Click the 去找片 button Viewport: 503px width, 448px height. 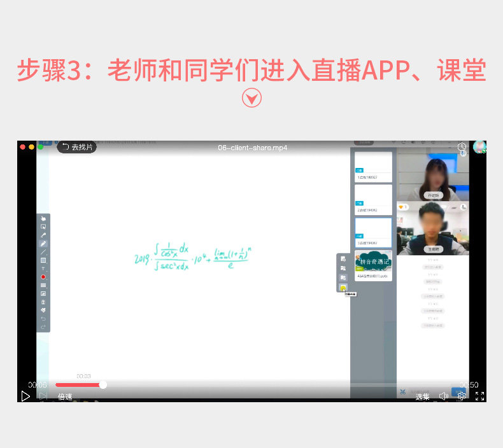coord(77,147)
